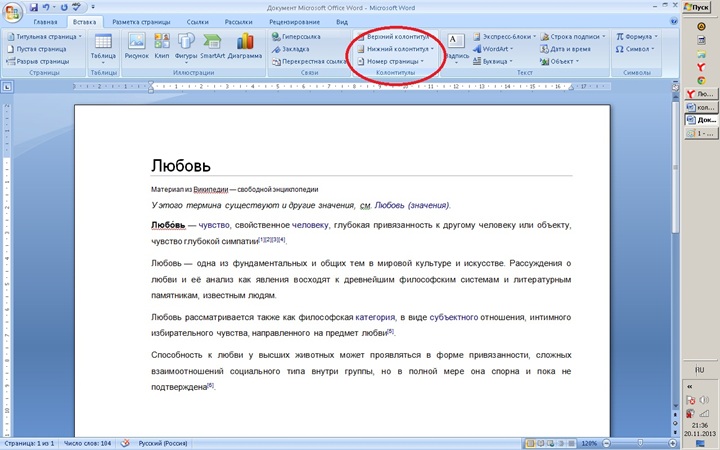Zoom in with the plus button

click(673, 444)
